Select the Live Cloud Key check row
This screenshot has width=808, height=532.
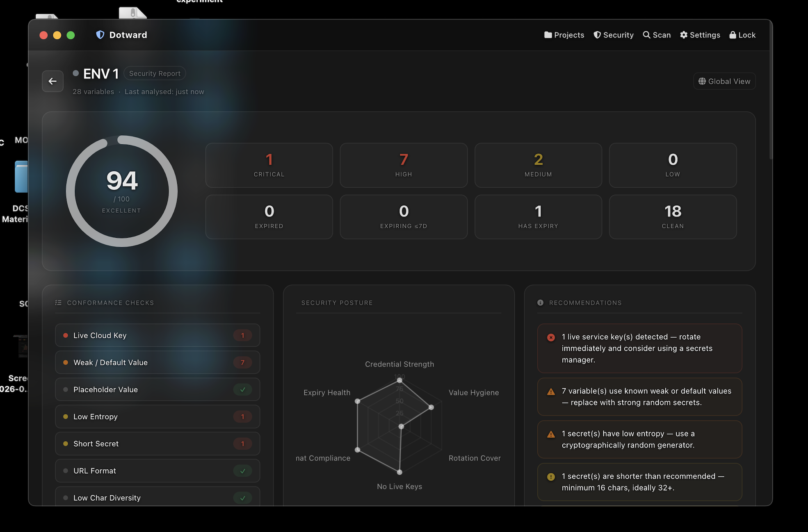click(157, 335)
